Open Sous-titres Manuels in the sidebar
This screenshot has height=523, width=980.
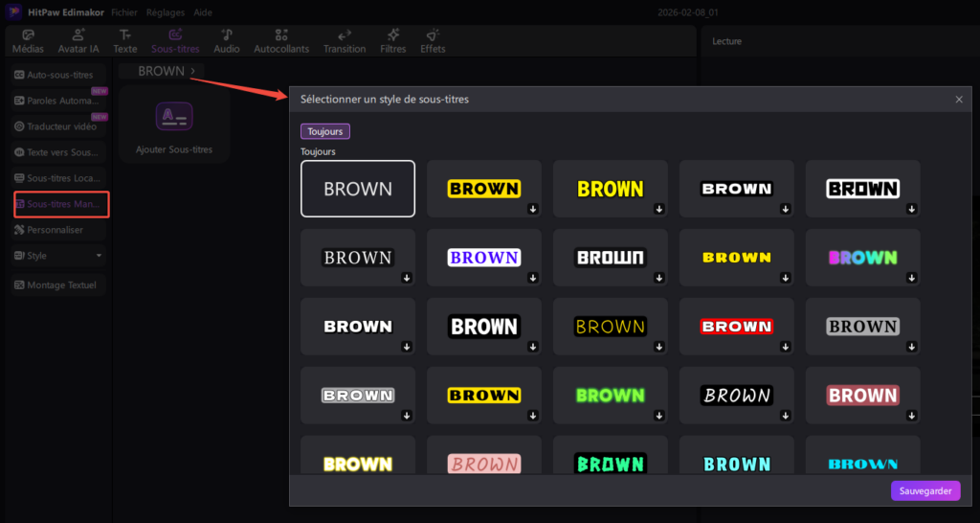tap(62, 204)
